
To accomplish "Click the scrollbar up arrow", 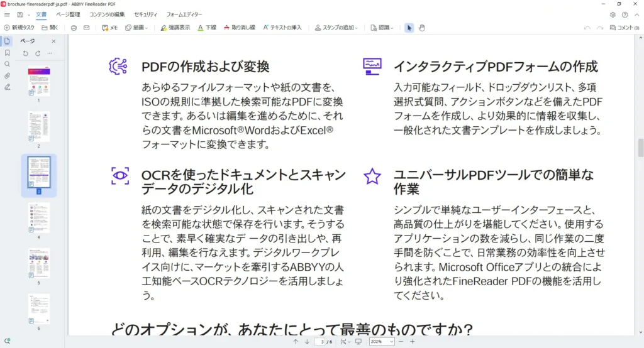I will (640, 38).
